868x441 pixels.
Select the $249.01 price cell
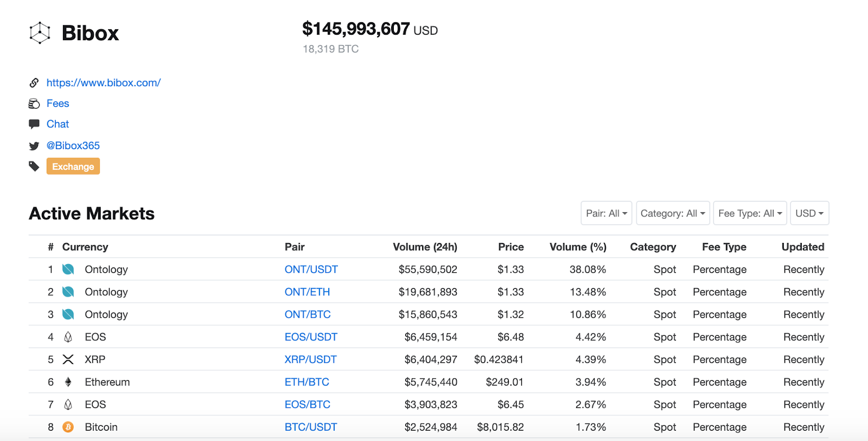pyautogui.click(x=505, y=382)
